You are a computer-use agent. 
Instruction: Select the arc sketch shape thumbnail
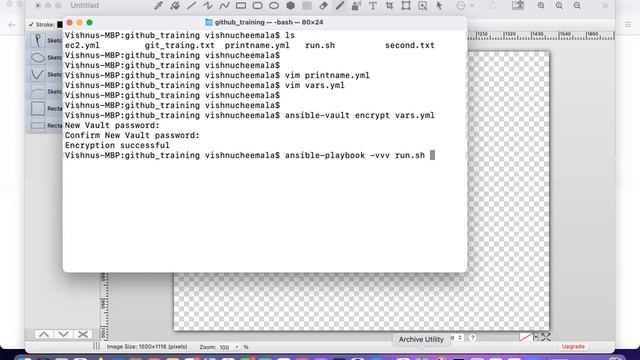[38, 91]
